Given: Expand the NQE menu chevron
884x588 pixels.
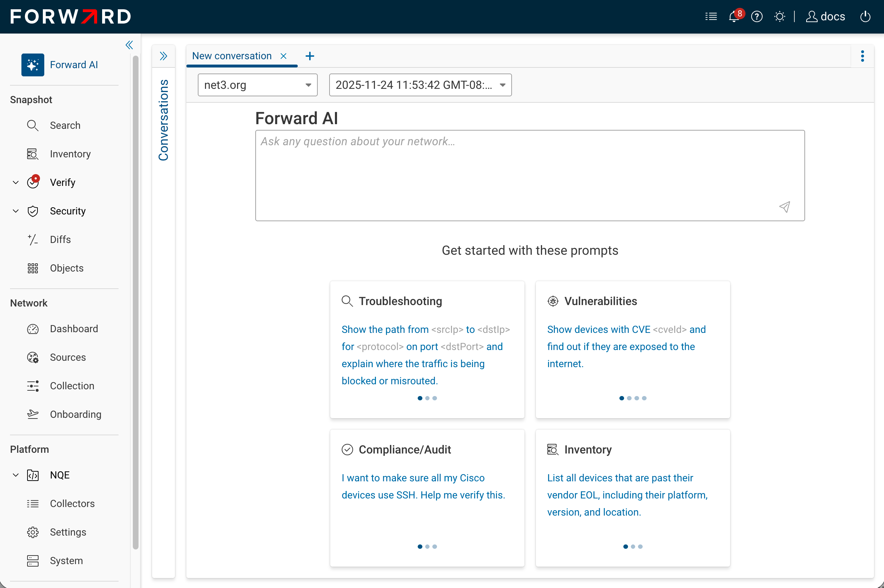Looking at the screenshot, I should tap(16, 475).
